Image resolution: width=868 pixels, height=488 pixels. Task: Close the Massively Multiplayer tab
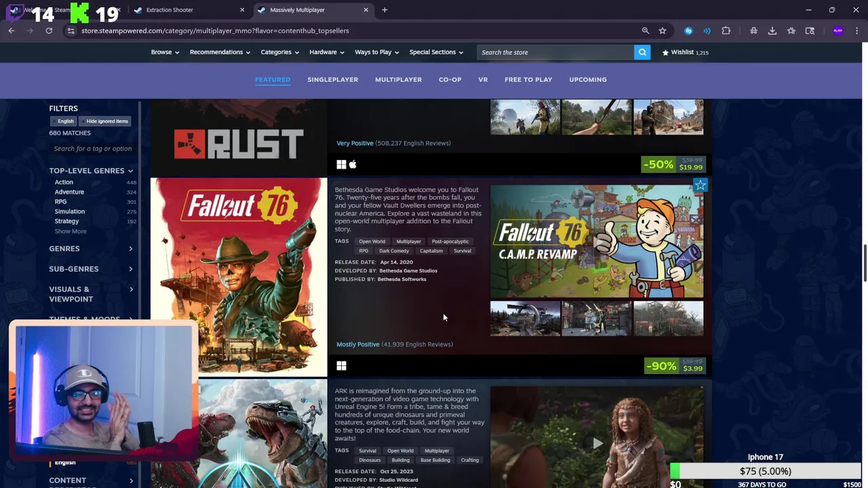(x=366, y=9)
